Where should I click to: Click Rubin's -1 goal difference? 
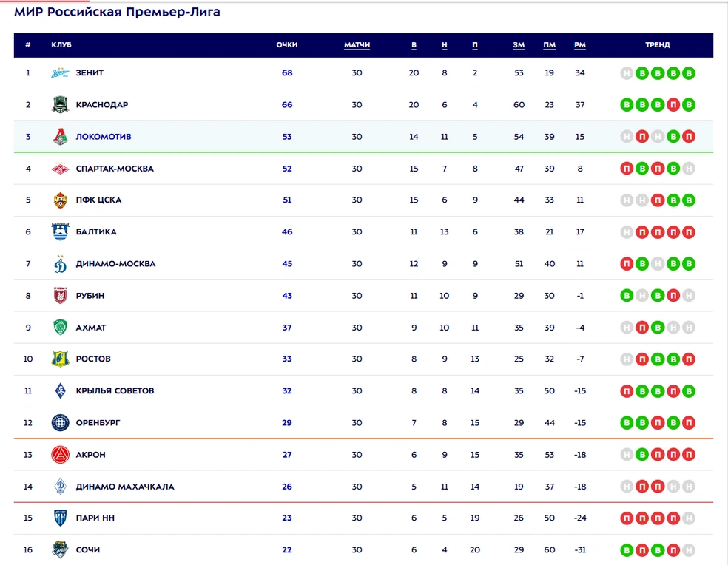pos(580,296)
